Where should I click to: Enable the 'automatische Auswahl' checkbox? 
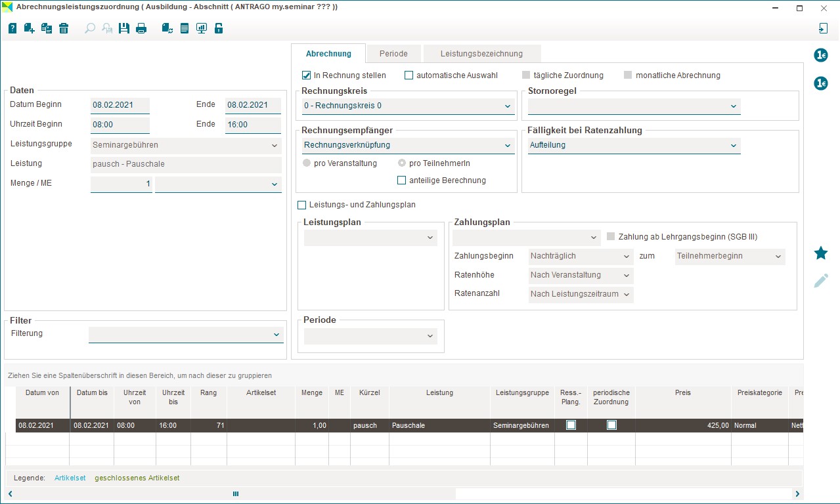(x=409, y=75)
